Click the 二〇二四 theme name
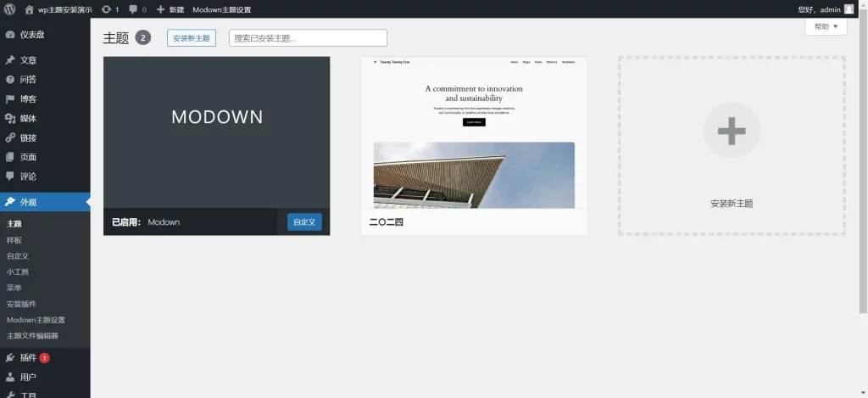Viewport: 868px width, 398px height. tap(387, 222)
